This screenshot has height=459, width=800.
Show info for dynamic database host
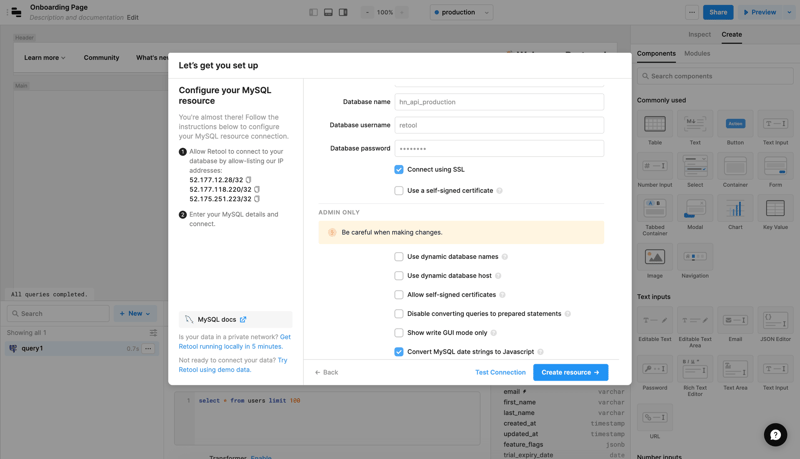498,276
